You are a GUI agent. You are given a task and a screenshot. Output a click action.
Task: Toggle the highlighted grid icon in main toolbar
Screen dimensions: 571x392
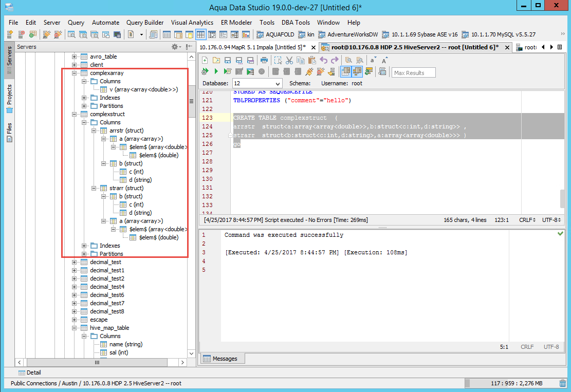coord(200,34)
